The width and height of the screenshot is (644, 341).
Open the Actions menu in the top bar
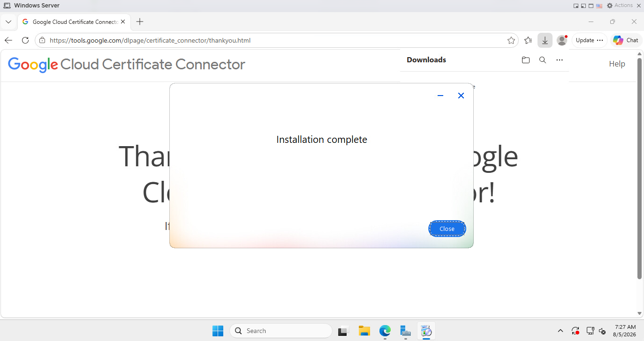[620, 6]
